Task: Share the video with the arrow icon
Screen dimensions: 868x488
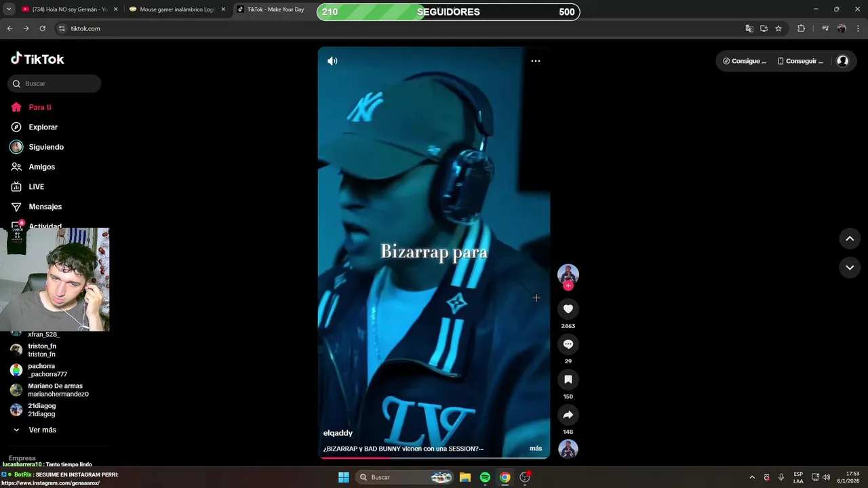Action: tap(568, 415)
